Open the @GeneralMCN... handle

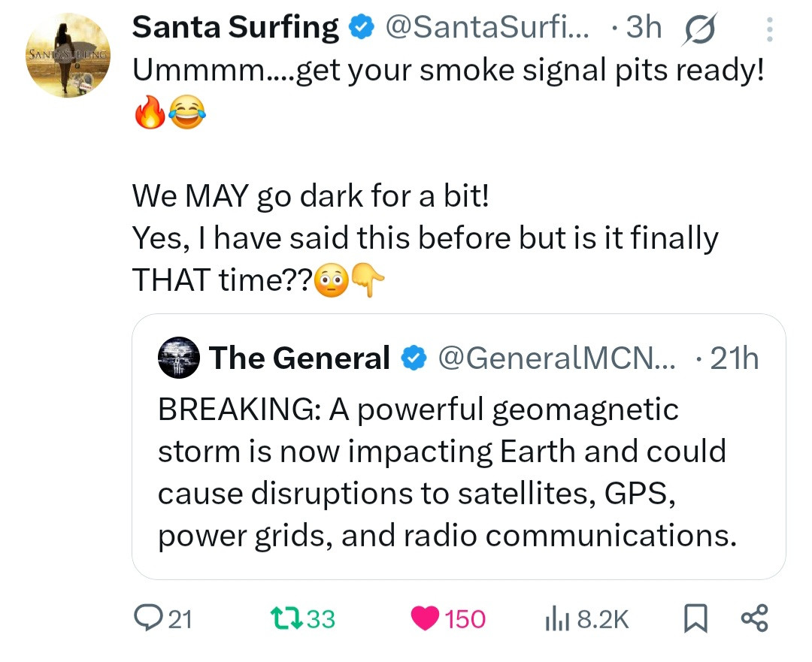coord(556,358)
